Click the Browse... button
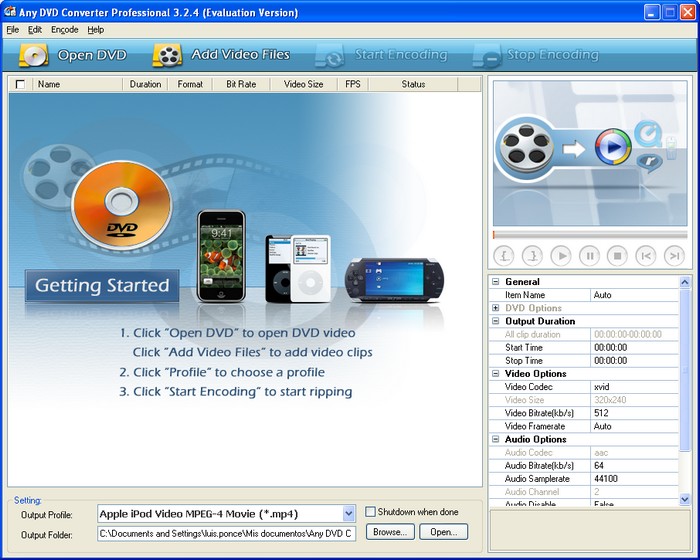 pos(390,532)
